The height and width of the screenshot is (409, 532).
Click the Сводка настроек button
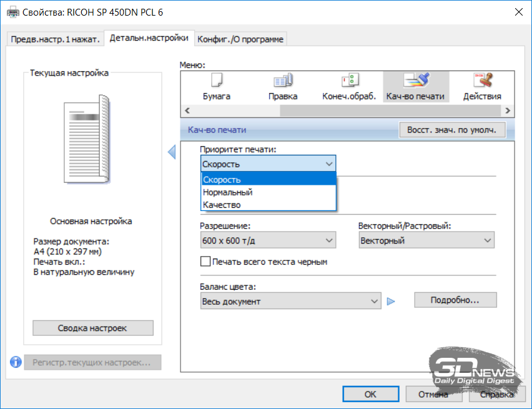click(93, 328)
